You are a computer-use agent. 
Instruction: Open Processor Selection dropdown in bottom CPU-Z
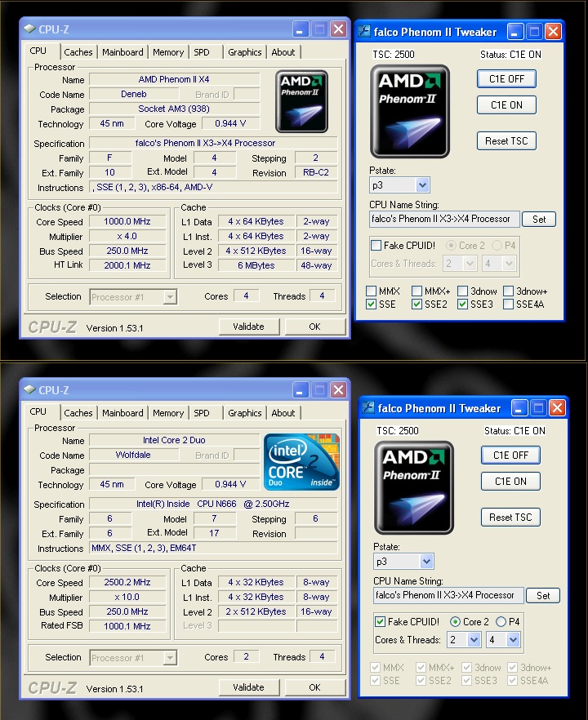(170, 658)
